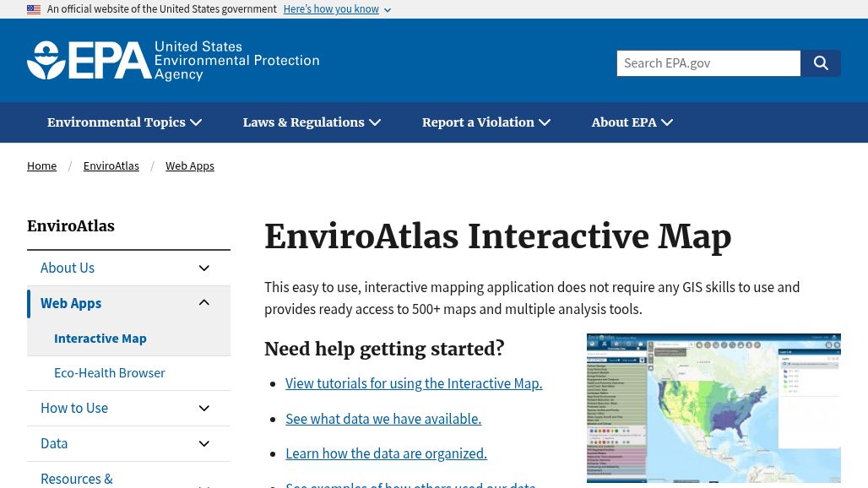Select Interactive Map in the sidebar
Image resolution: width=868 pixels, height=488 pixels.
point(100,338)
